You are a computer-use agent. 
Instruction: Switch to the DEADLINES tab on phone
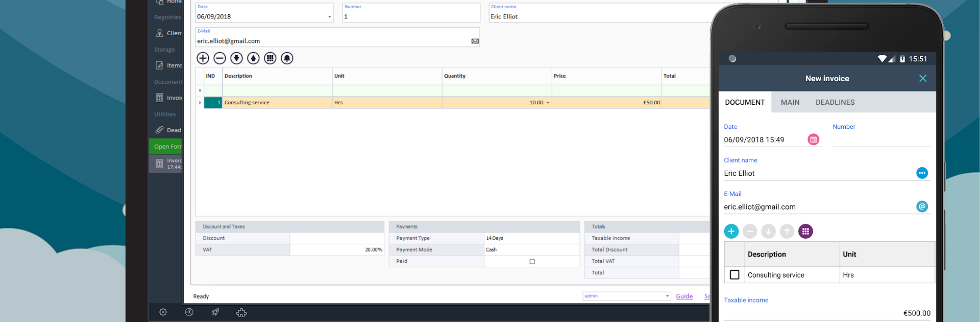point(835,102)
